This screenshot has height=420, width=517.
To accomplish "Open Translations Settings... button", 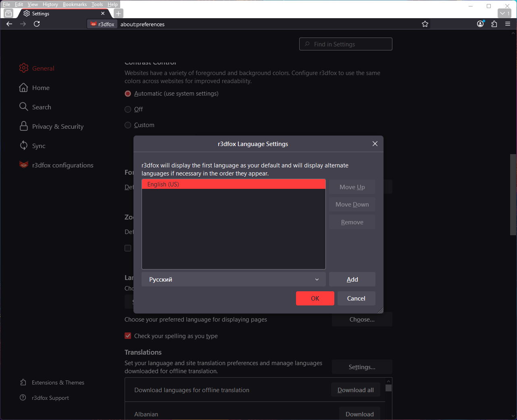I will coord(362,367).
